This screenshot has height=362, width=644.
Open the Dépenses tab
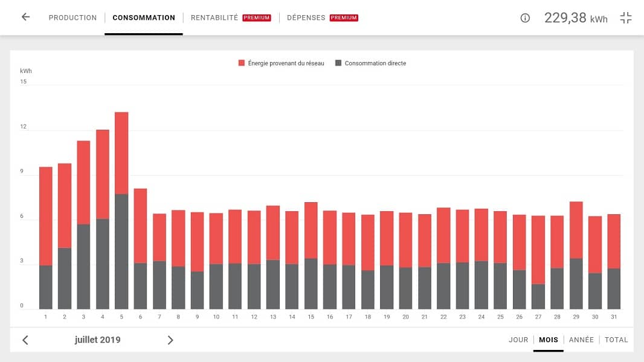(x=306, y=18)
